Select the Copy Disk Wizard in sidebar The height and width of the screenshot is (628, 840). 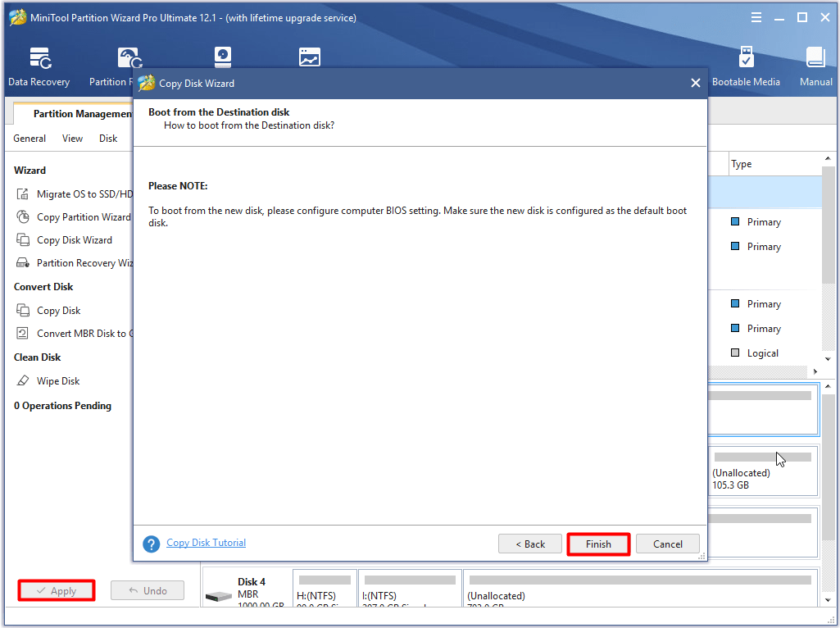pyautogui.click(x=74, y=239)
